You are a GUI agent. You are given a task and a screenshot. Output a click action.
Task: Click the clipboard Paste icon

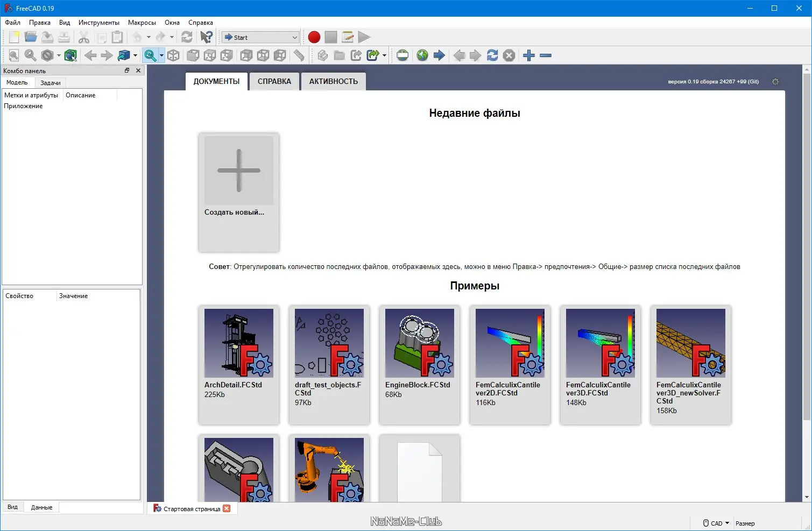(x=117, y=37)
